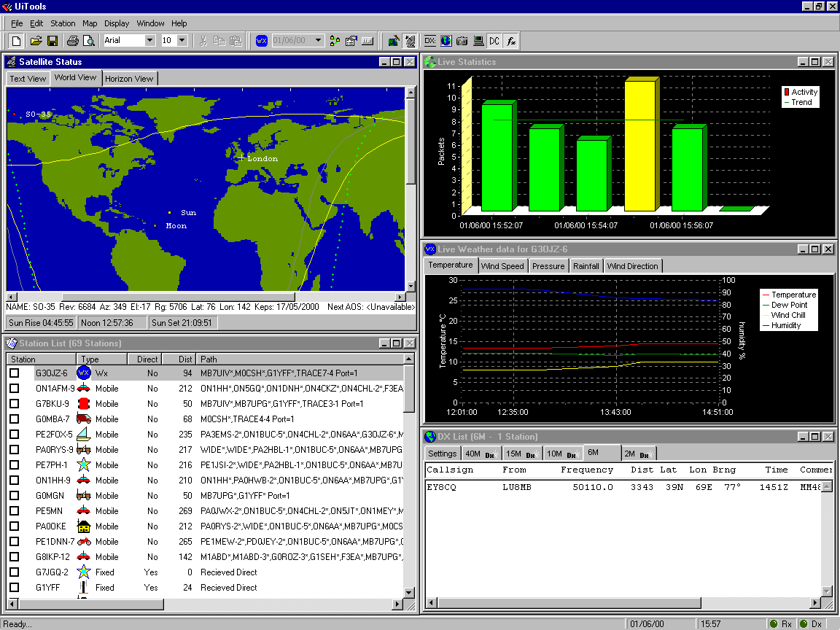The height and width of the screenshot is (630, 840).
Task: Expand the font size 10 dropdown
Action: pos(182,41)
